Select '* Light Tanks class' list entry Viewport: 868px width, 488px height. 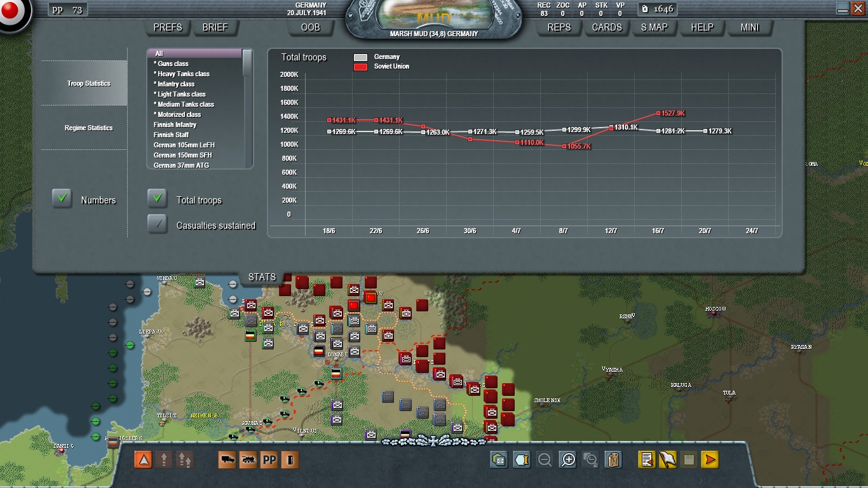point(194,94)
